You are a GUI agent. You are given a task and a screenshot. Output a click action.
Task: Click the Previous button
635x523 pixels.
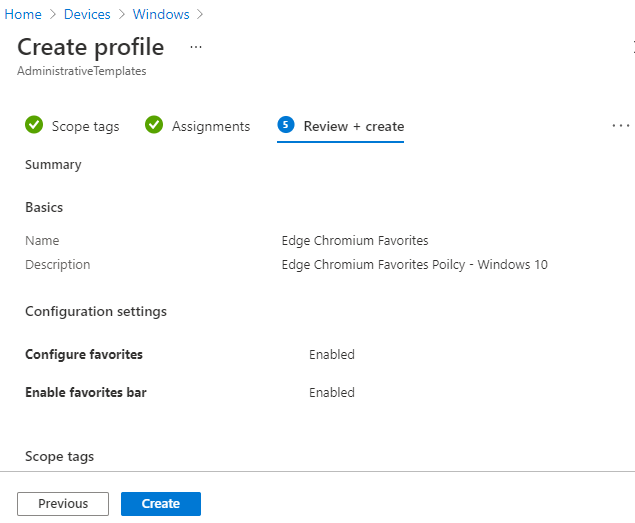click(63, 504)
